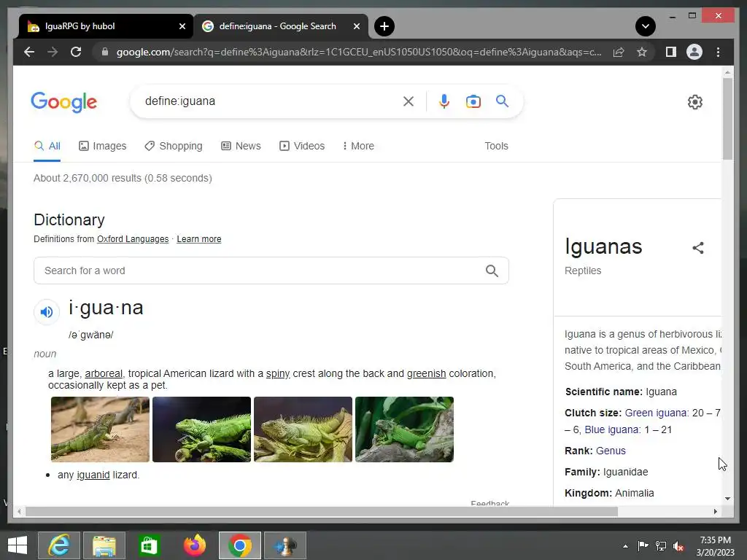Image resolution: width=747 pixels, height=560 pixels.
Task: Open Google quick settings gear
Action: click(x=694, y=101)
